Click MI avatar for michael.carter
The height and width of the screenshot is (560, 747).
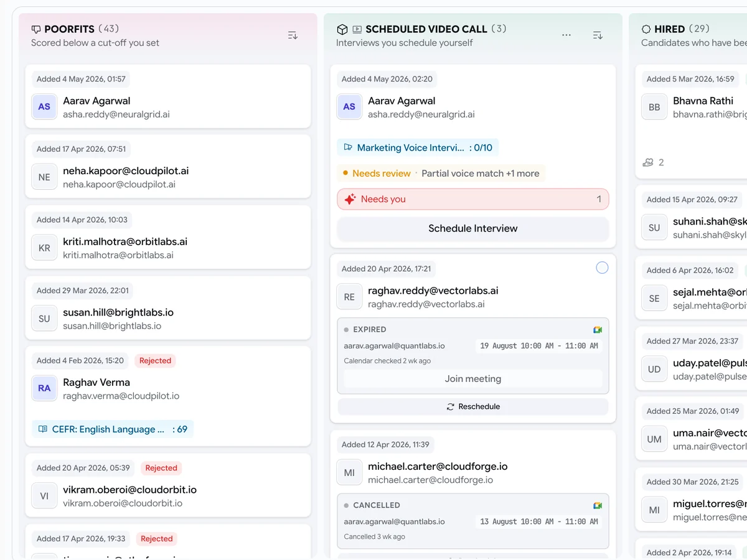coord(349,473)
